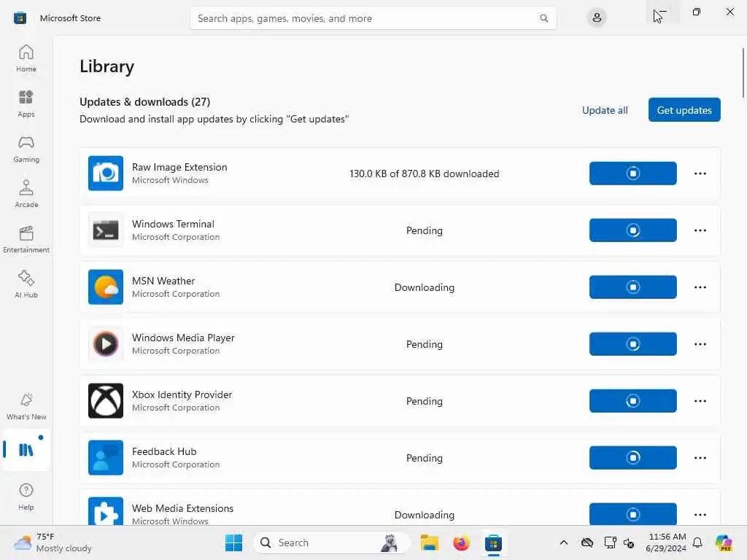Launch Firefox from the taskbar

[461, 542]
